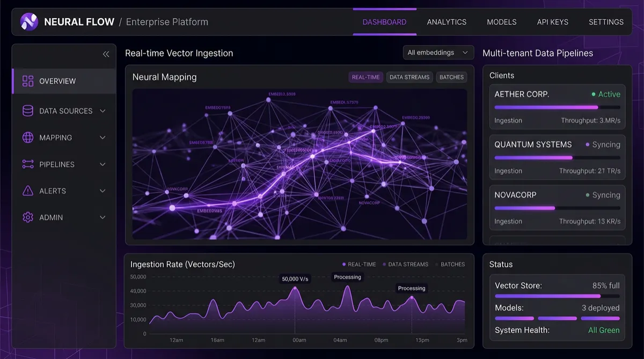Click the Status panel heading
The height and width of the screenshot is (359, 644).
pos(501,265)
